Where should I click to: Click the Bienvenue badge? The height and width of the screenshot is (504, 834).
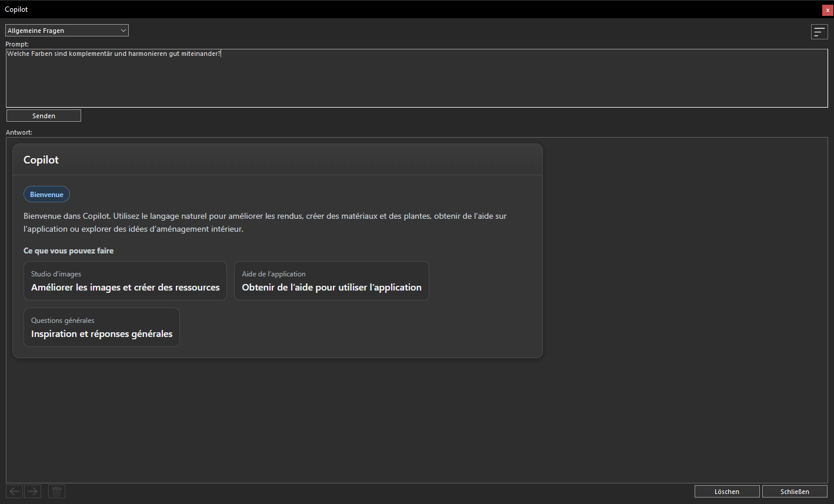pyautogui.click(x=46, y=195)
